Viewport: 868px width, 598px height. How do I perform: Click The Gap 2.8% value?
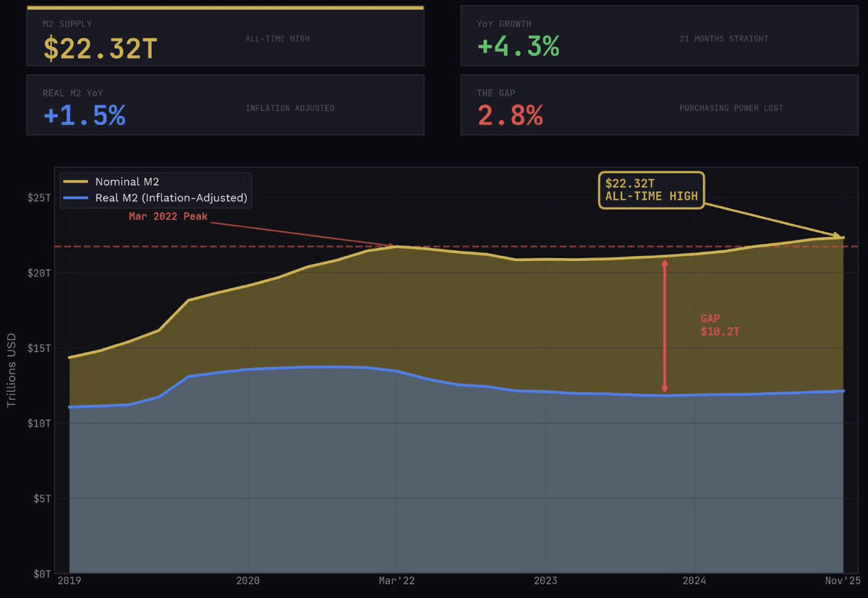pyautogui.click(x=510, y=115)
